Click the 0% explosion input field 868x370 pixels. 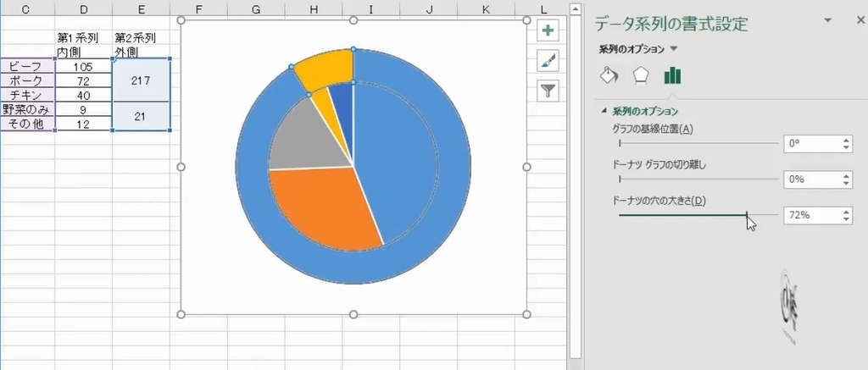tap(811, 179)
